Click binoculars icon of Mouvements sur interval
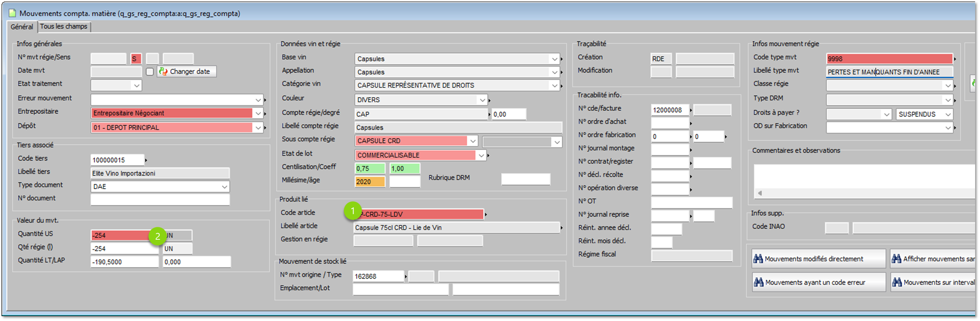 click(897, 283)
